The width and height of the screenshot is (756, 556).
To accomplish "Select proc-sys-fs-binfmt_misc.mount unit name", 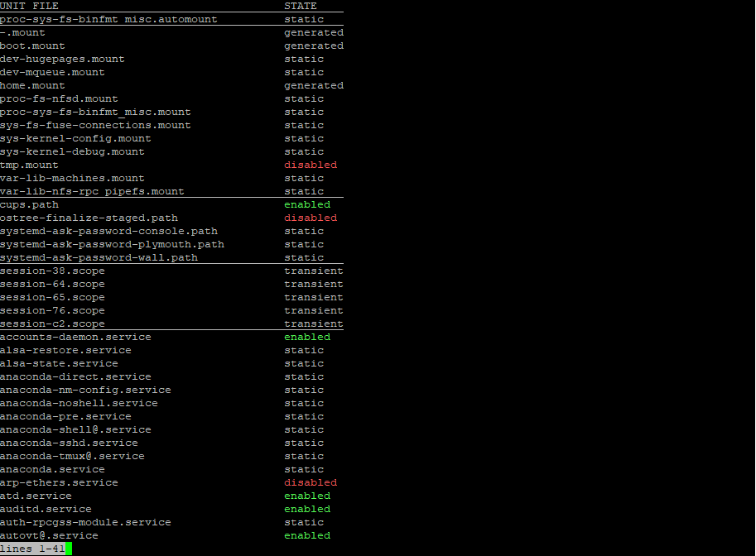I will tap(95, 112).
